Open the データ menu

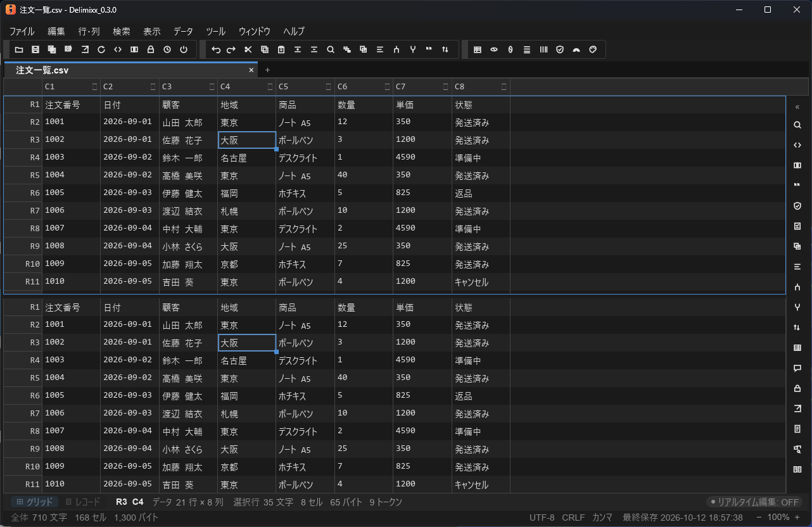[x=183, y=31]
